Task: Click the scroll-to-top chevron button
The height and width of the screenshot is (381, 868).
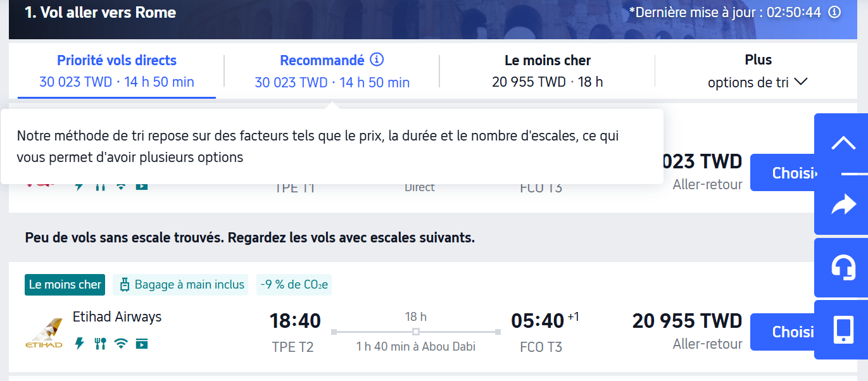Action: coord(843,143)
